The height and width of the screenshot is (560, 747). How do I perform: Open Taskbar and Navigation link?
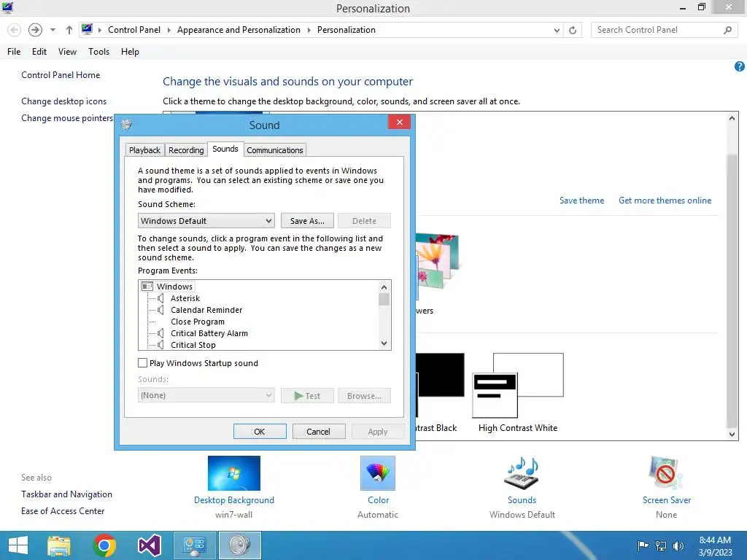(66, 494)
